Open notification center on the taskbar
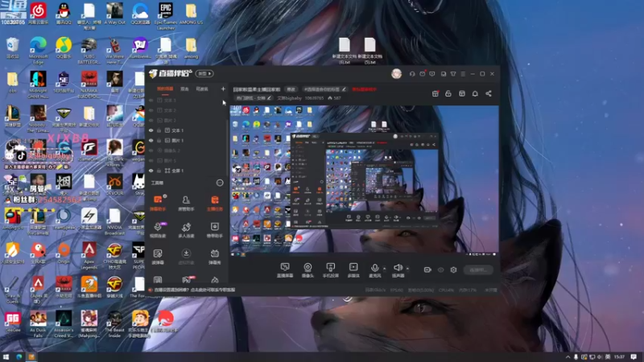This screenshot has width=644, height=362. click(634, 356)
